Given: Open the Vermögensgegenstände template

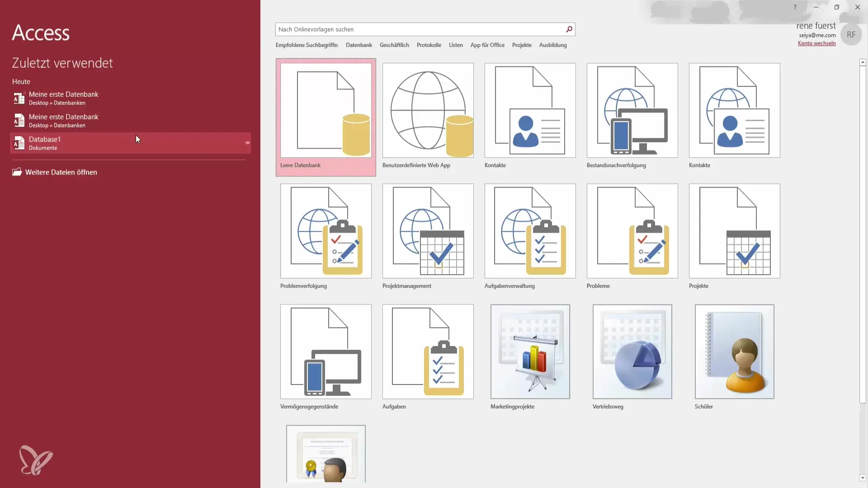Looking at the screenshot, I should point(325,352).
